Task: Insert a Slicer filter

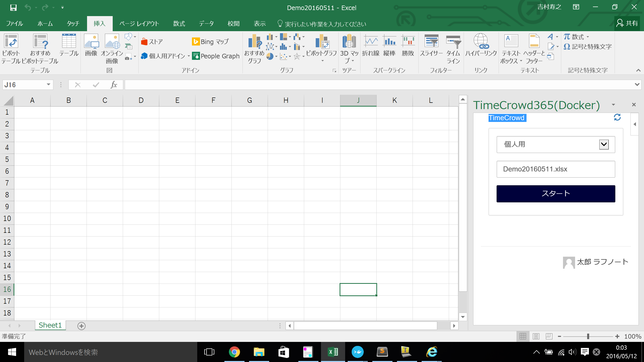Action: [431, 45]
